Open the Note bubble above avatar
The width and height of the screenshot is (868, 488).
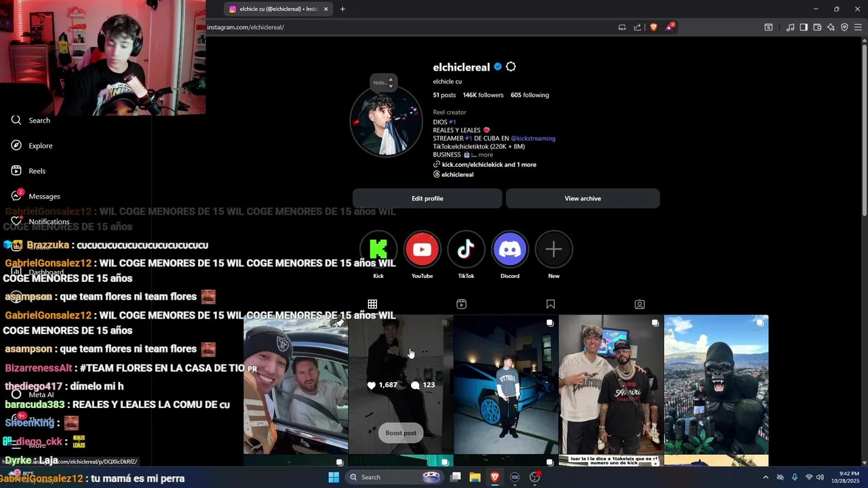pos(383,83)
